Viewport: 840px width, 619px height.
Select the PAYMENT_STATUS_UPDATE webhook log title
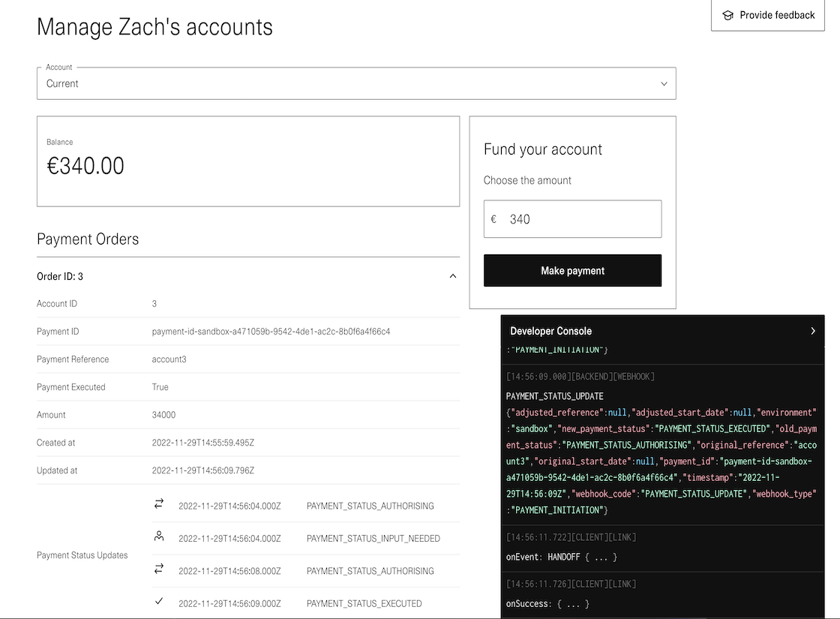pos(554,396)
